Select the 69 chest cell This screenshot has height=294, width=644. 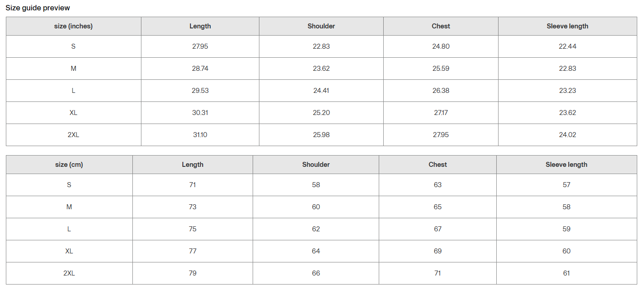[438, 251]
